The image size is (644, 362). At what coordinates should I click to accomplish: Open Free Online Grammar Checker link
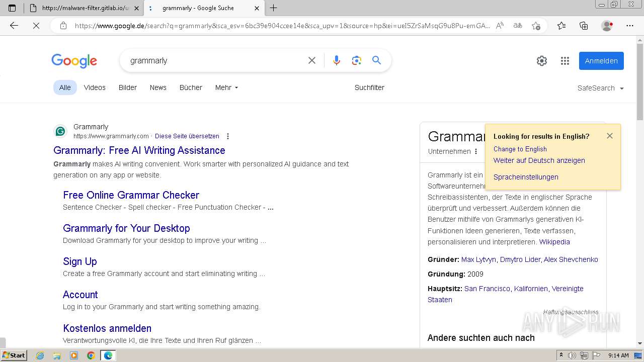pyautogui.click(x=131, y=195)
